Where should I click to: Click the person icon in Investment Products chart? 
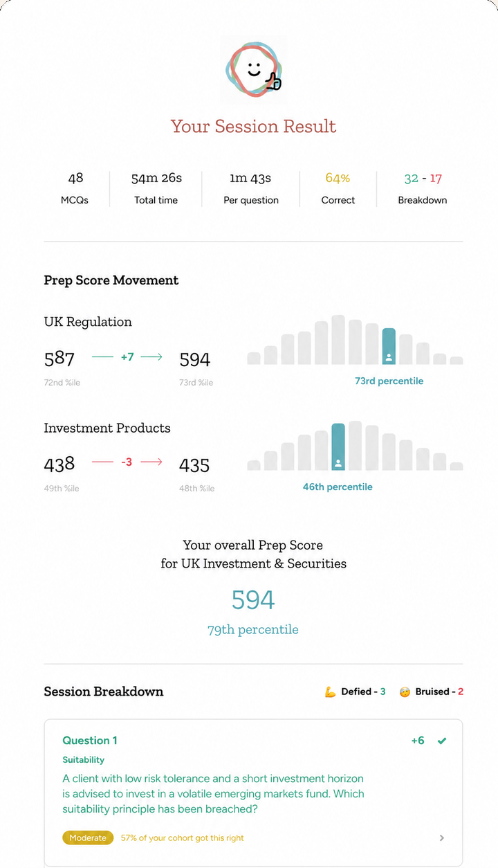tap(338, 463)
